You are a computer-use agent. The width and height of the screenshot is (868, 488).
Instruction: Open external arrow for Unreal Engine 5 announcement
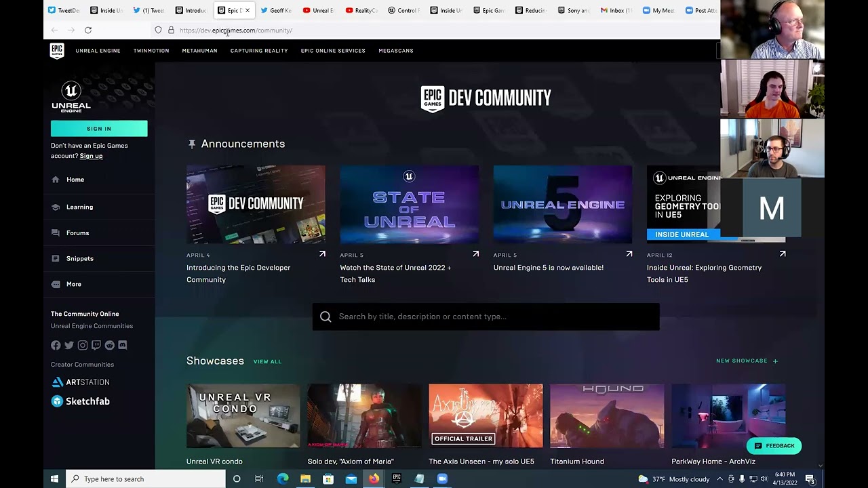click(629, 254)
